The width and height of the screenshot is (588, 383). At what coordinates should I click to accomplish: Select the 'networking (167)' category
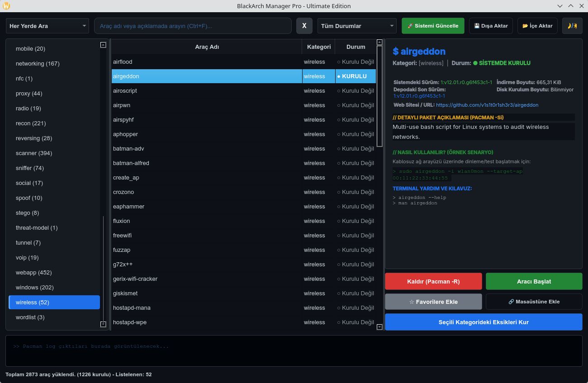point(54,64)
